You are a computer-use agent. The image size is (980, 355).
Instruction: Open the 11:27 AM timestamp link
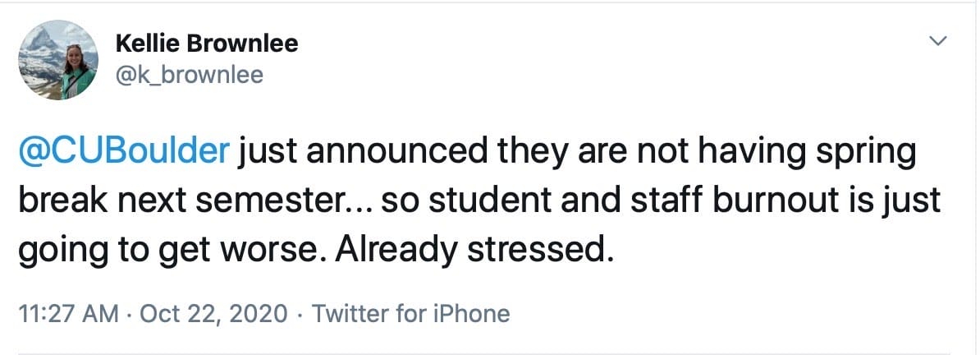[69, 313]
